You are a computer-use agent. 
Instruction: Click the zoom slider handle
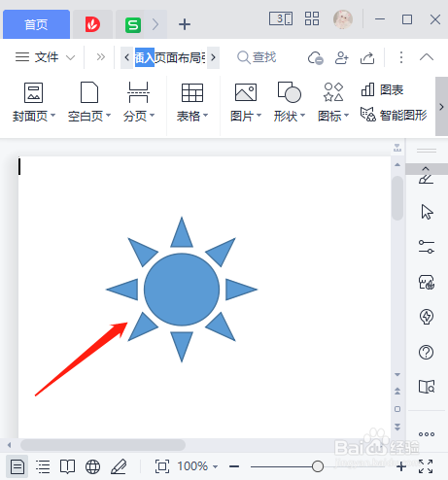coord(318,466)
